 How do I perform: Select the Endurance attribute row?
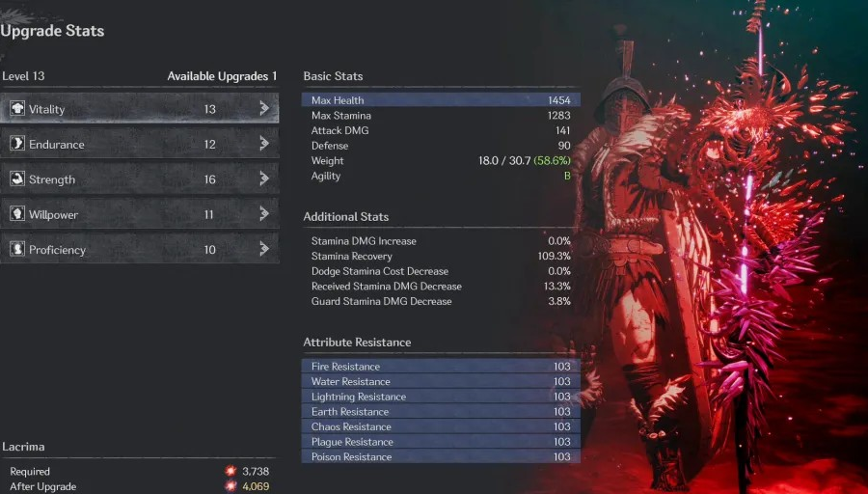tap(139, 144)
